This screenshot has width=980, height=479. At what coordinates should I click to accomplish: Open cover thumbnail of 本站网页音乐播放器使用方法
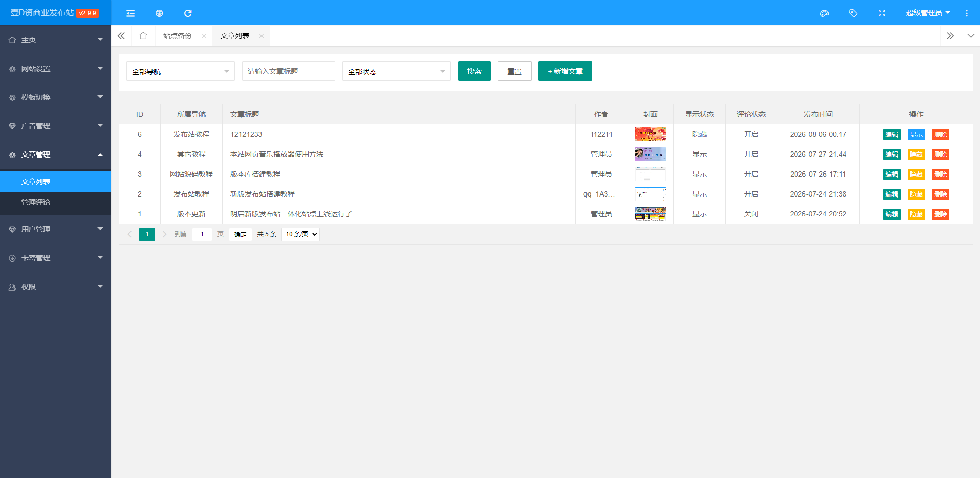(x=650, y=154)
